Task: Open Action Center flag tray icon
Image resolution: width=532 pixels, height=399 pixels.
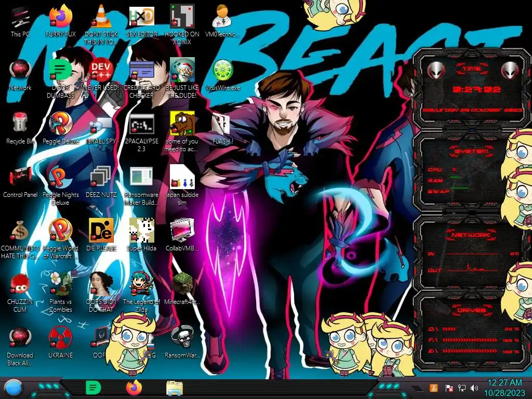Action: [x=449, y=388]
